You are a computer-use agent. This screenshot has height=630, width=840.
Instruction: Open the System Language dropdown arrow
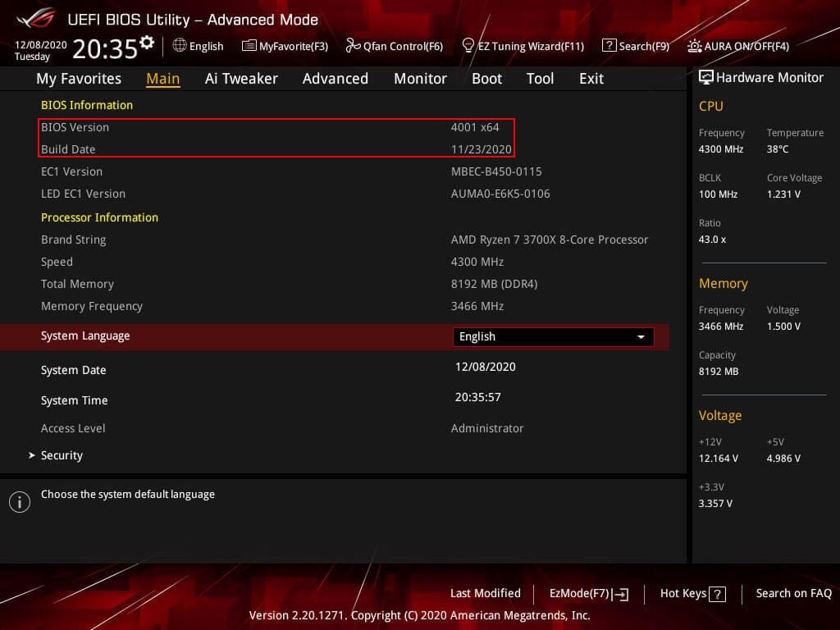(641, 337)
